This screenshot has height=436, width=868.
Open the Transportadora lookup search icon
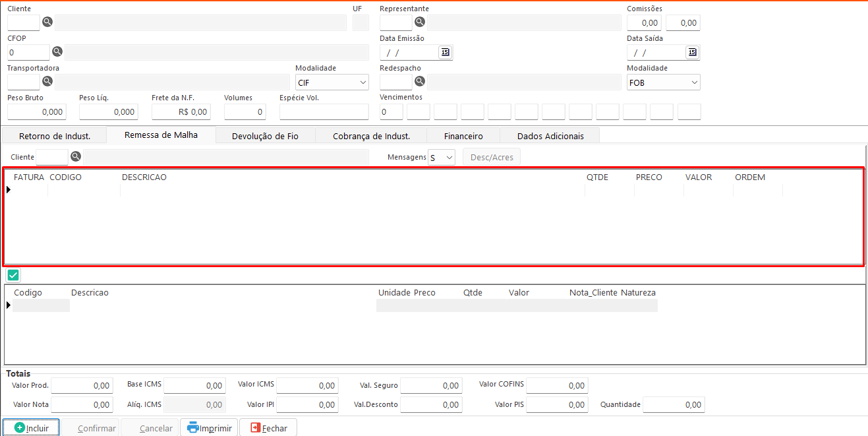click(47, 82)
